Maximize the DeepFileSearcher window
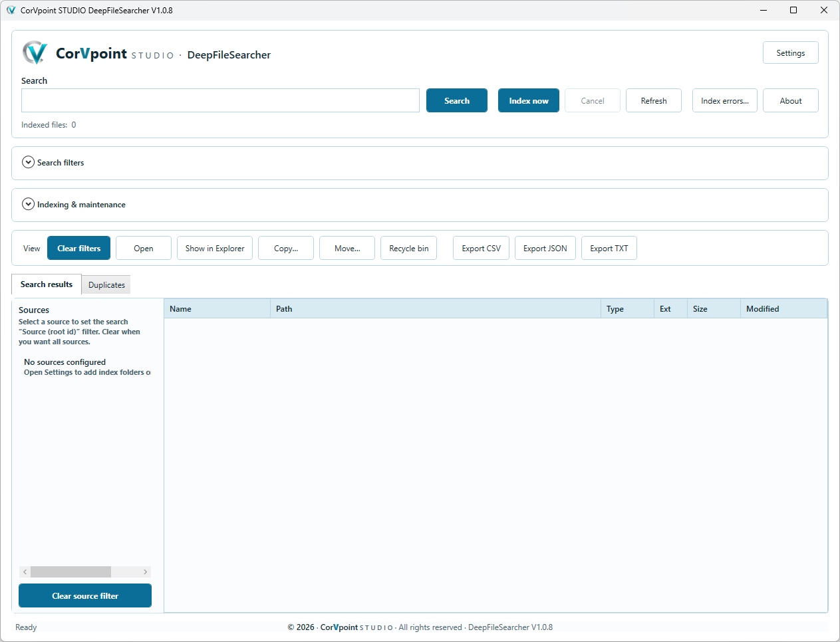840x642 pixels. 793,10
